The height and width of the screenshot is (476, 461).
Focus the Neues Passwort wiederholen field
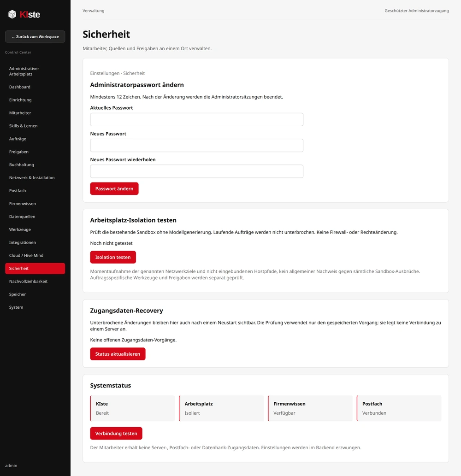click(196, 171)
